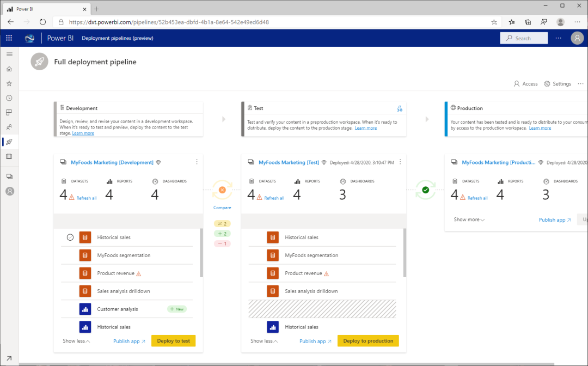Select Historical sales dataset circle checkbox
Image resolution: width=588 pixels, height=366 pixels.
coord(70,237)
